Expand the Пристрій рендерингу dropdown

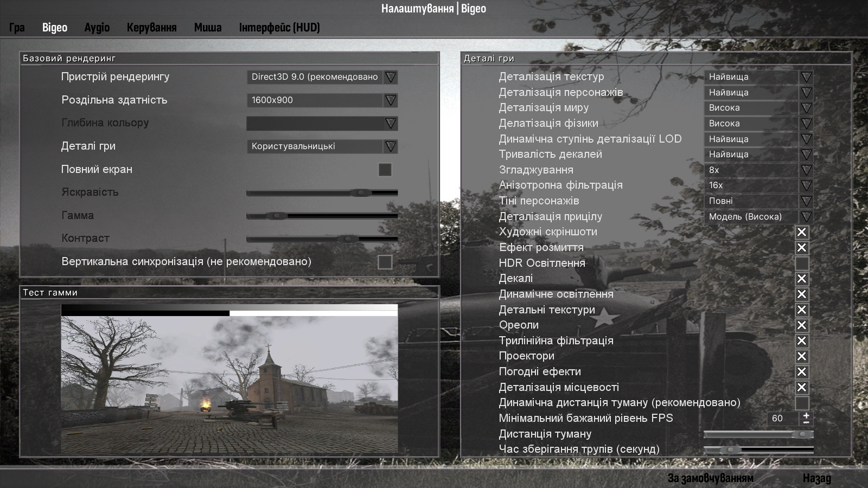click(x=322, y=77)
